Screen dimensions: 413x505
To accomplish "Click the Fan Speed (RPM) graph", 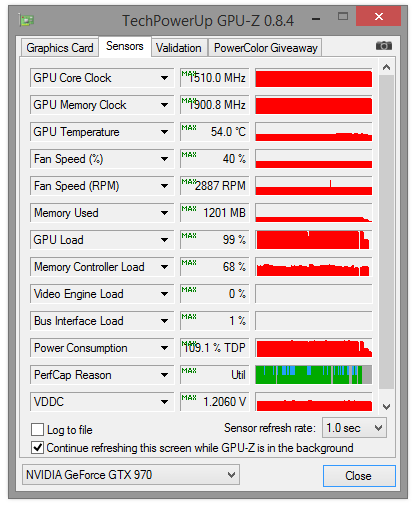I will click(314, 186).
